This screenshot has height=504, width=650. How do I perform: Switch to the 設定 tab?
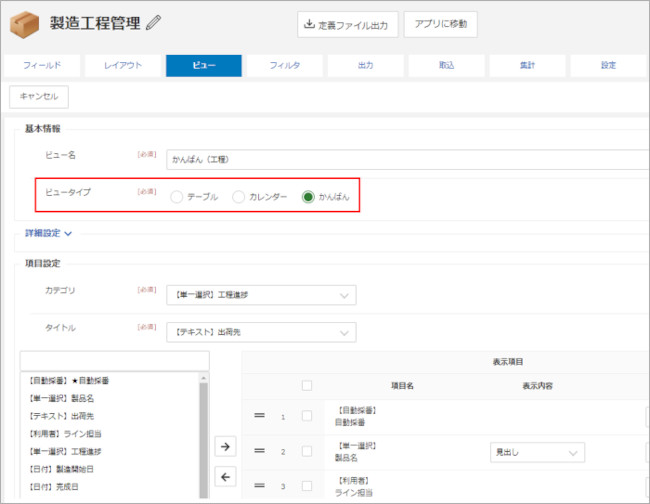pyautogui.click(x=608, y=65)
